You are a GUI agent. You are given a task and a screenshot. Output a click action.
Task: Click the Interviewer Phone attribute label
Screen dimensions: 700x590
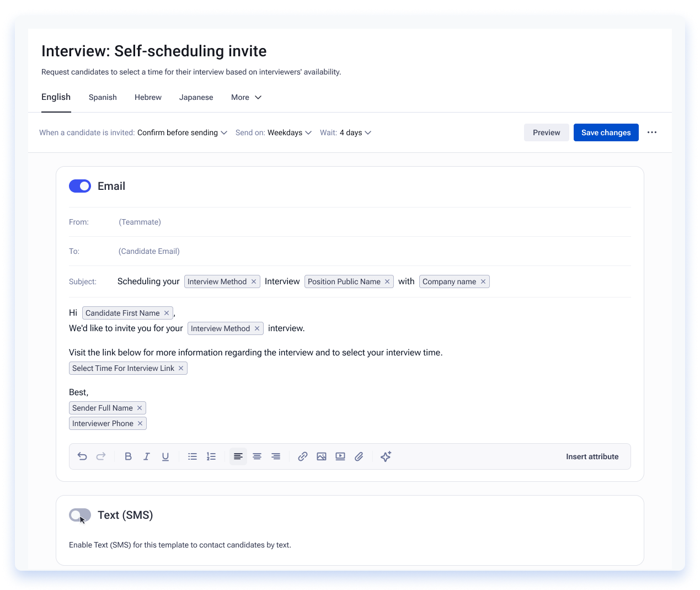point(103,423)
